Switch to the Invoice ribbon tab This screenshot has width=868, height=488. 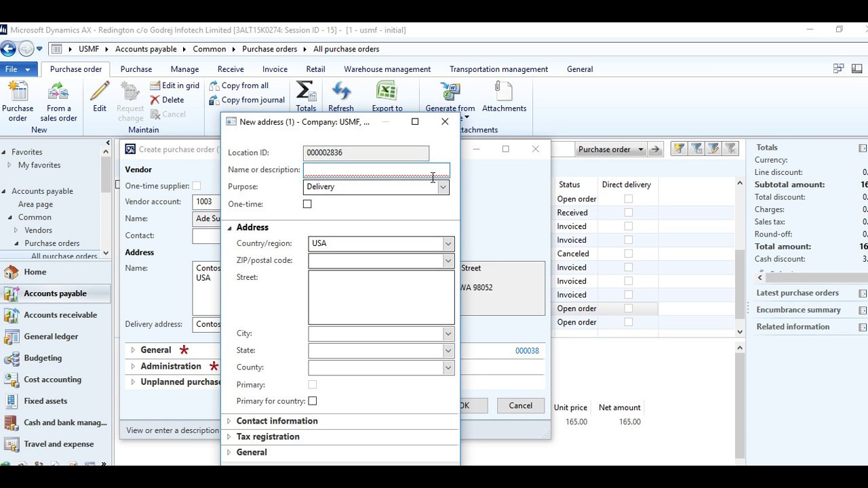point(275,69)
